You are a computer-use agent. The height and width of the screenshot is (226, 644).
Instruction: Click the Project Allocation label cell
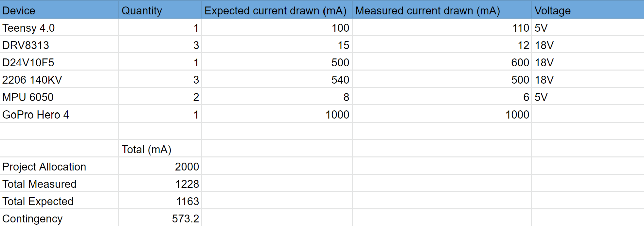click(x=59, y=166)
